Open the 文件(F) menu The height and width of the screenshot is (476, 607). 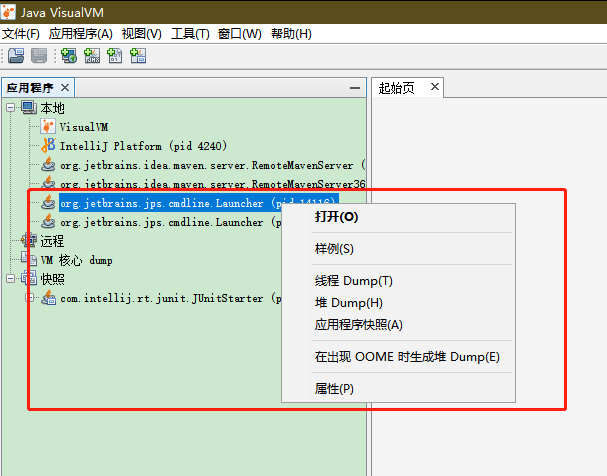pos(21,34)
